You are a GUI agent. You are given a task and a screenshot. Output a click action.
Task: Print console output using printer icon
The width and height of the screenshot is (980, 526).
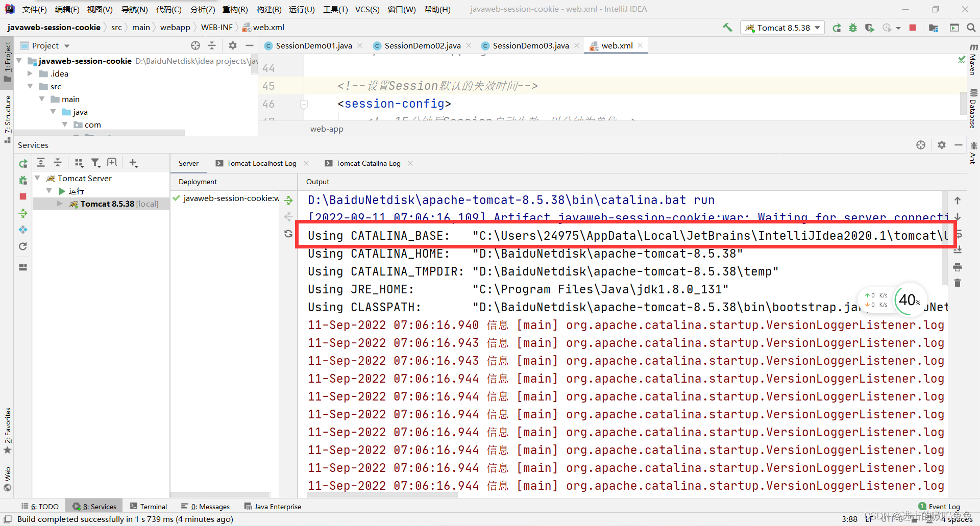pos(958,267)
